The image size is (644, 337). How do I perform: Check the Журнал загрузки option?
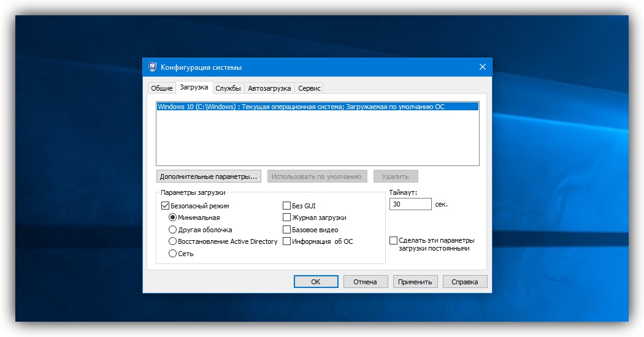[x=286, y=218]
